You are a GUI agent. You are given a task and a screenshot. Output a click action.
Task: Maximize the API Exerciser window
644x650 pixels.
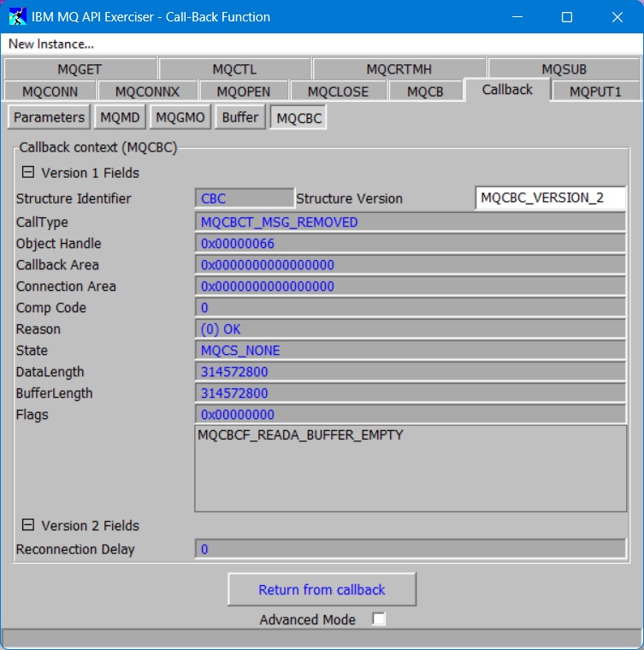567,17
